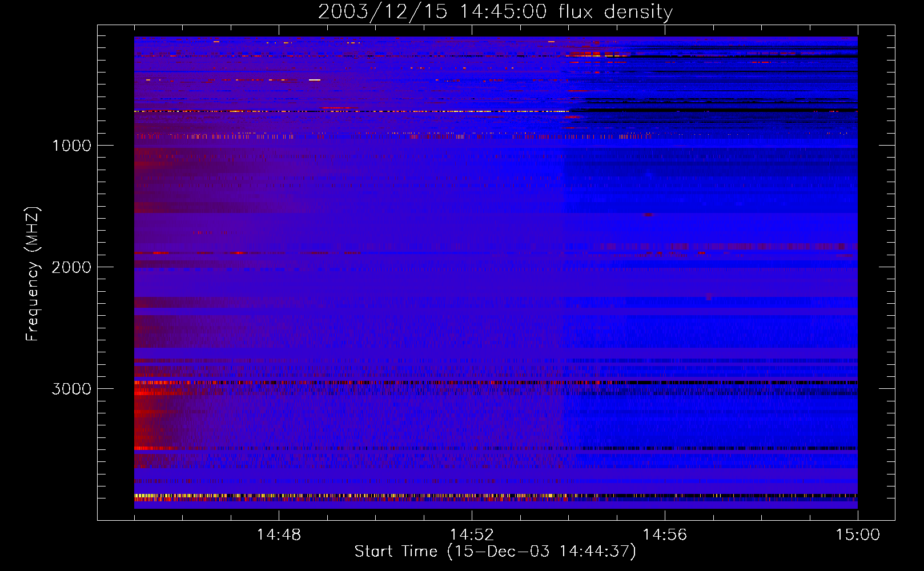Click the 2000 frequency tick label
Image resolution: width=924 pixels, height=571 pixels.
pos(71,267)
